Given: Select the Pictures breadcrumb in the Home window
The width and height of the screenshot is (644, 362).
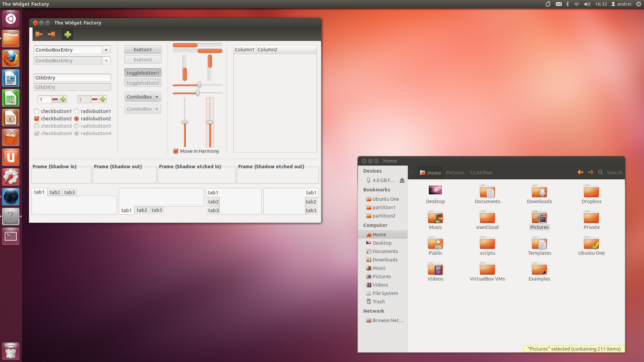Looking at the screenshot, I should click(455, 172).
